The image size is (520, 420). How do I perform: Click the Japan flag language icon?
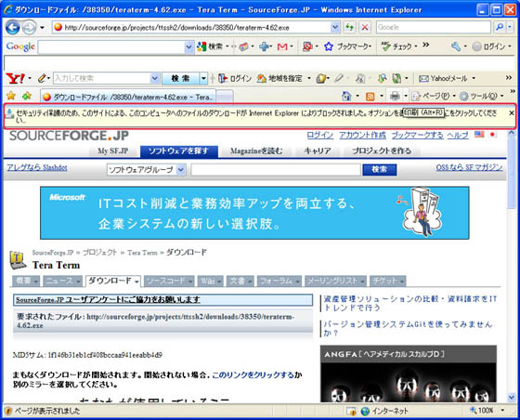tap(492, 135)
